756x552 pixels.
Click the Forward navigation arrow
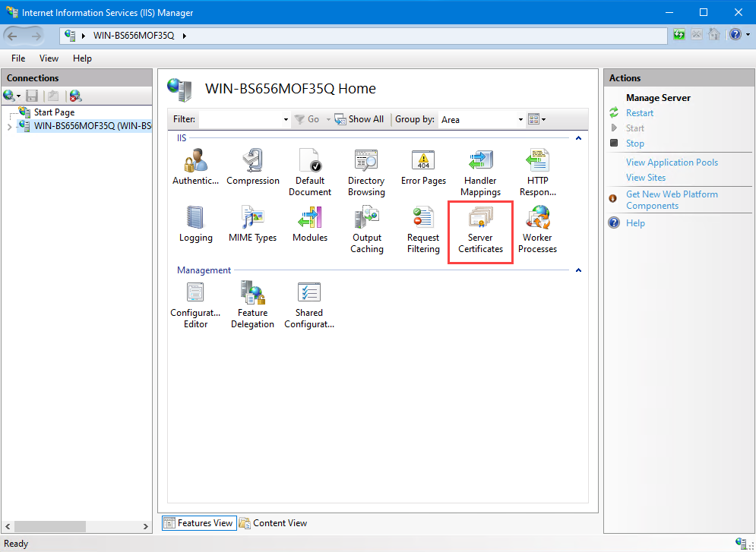click(x=36, y=36)
